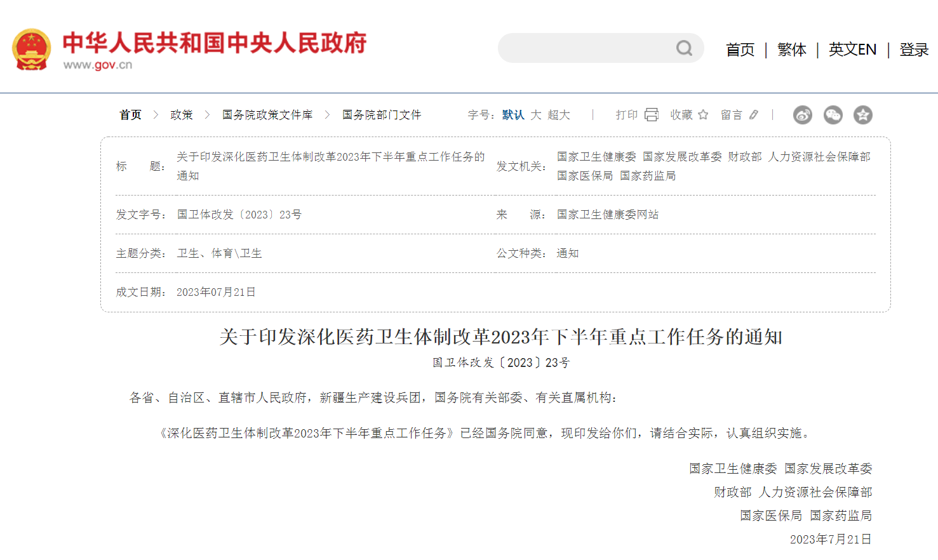Click signature date 2023年7月21日
The image size is (938, 560).
(x=831, y=539)
